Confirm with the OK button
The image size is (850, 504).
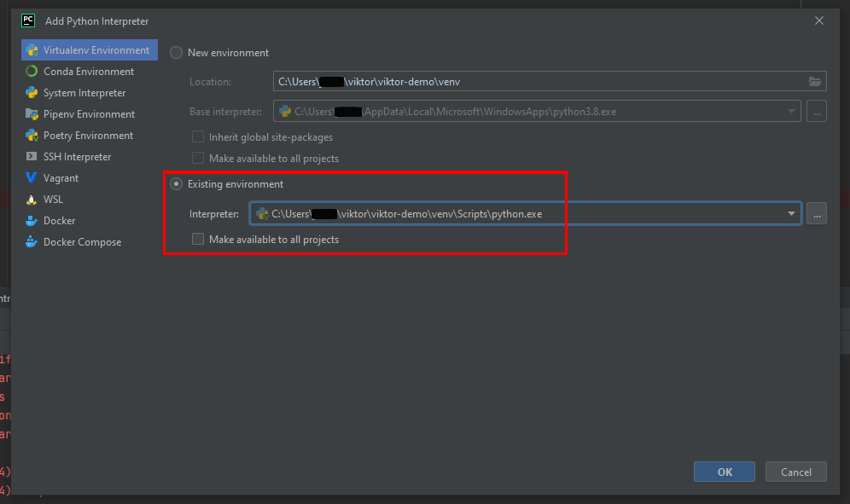724,472
